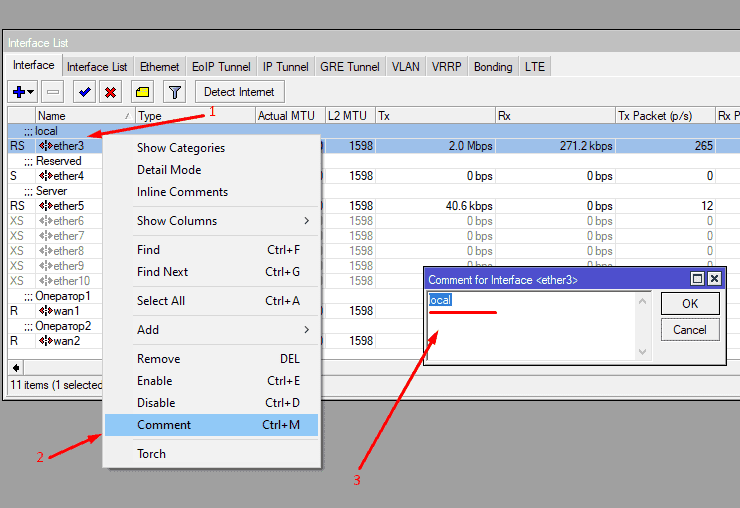Open the funnel Filter icon
740x508 pixels.
click(x=175, y=92)
